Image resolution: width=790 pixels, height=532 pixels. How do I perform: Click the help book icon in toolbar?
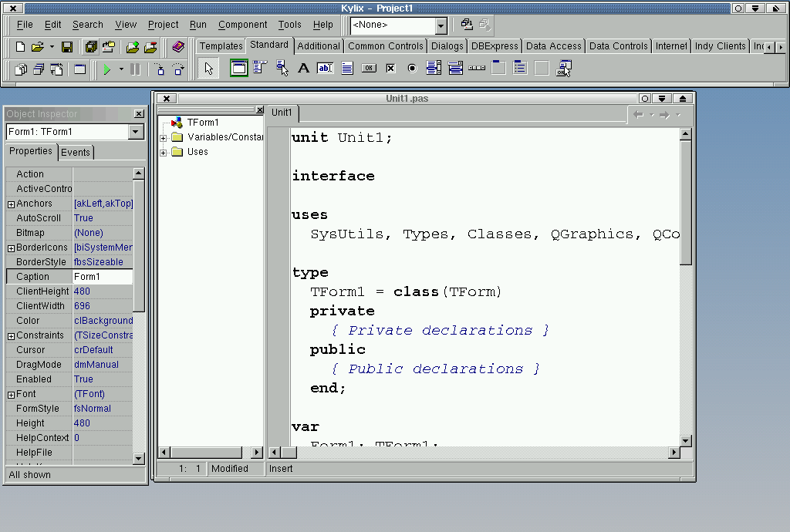(x=178, y=47)
